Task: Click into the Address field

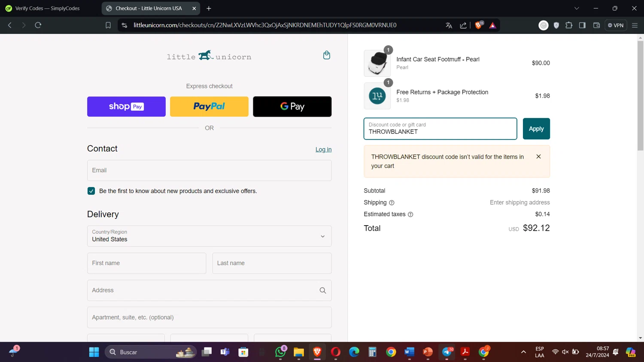Action: coord(209,290)
